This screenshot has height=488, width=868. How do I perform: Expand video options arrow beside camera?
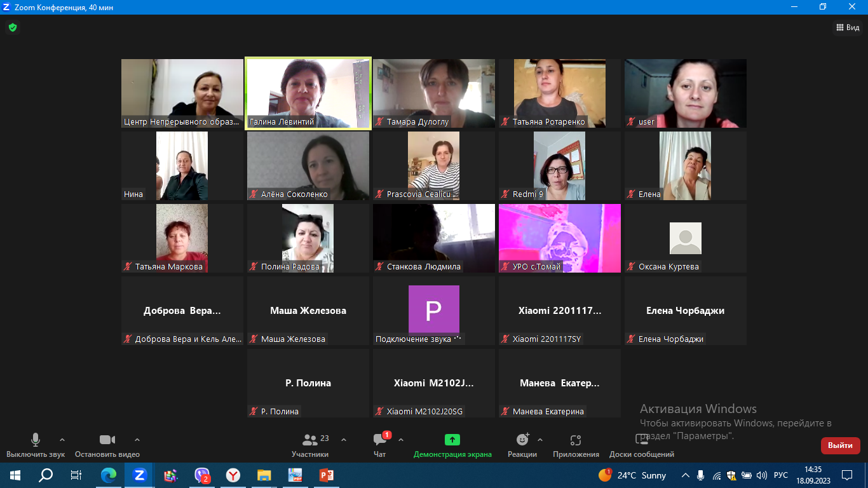click(x=137, y=440)
